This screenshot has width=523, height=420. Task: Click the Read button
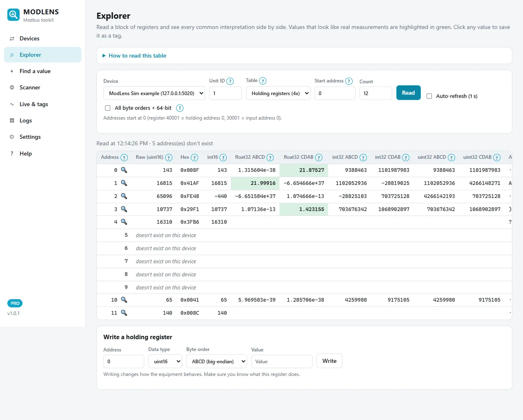click(x=408, y=93)
